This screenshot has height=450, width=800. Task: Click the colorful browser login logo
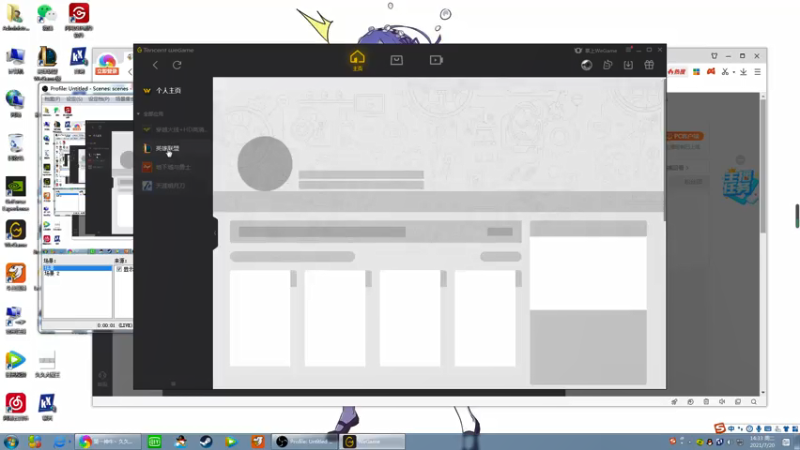107,64
